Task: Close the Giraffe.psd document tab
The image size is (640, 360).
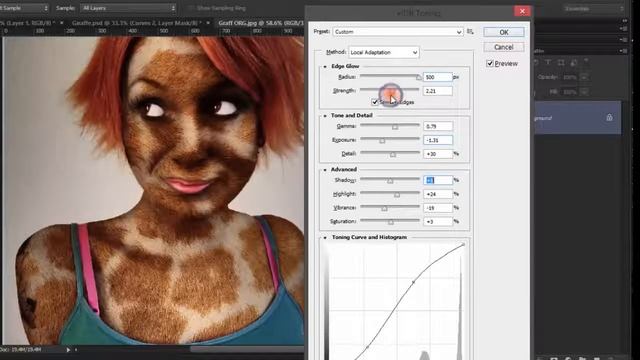Action: (x=208, y=23)
